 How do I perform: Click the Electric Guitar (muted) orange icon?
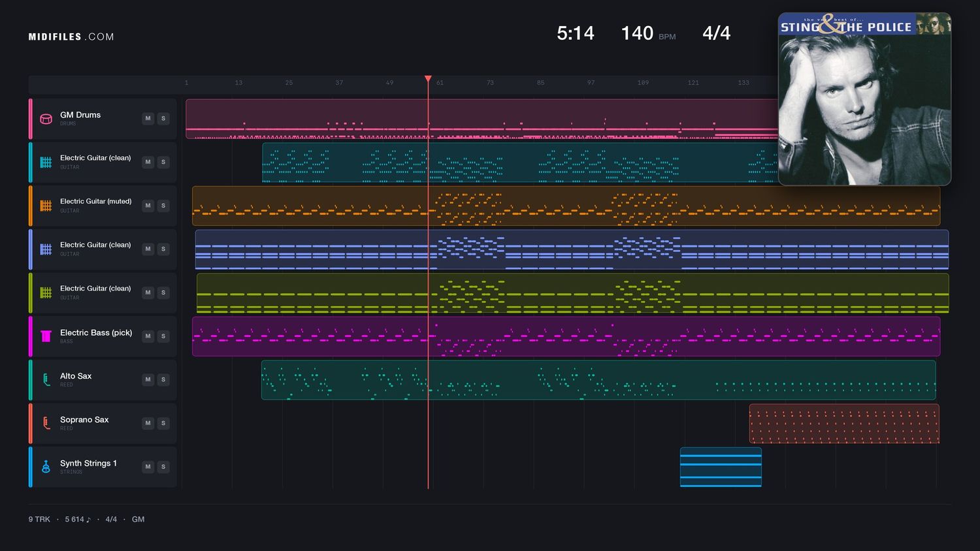coord(46,206)
